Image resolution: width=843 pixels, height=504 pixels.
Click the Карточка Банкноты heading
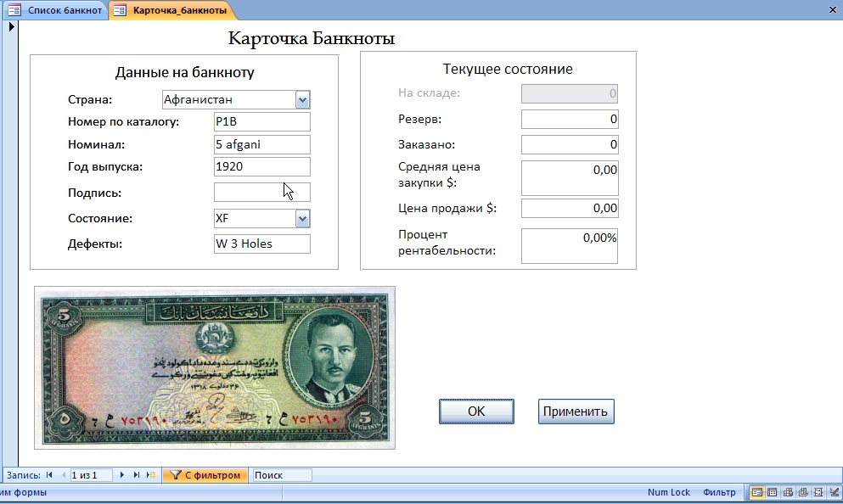(312, 38)
